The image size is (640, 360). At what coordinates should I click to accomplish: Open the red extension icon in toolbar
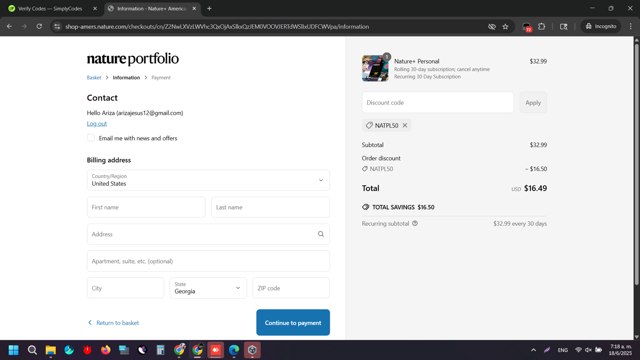527,27
